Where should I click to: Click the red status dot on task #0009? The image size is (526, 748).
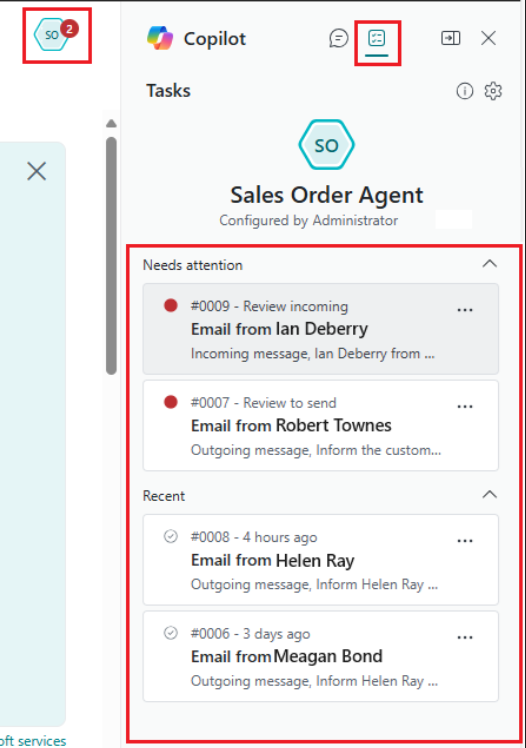click(x=171, y=305)
